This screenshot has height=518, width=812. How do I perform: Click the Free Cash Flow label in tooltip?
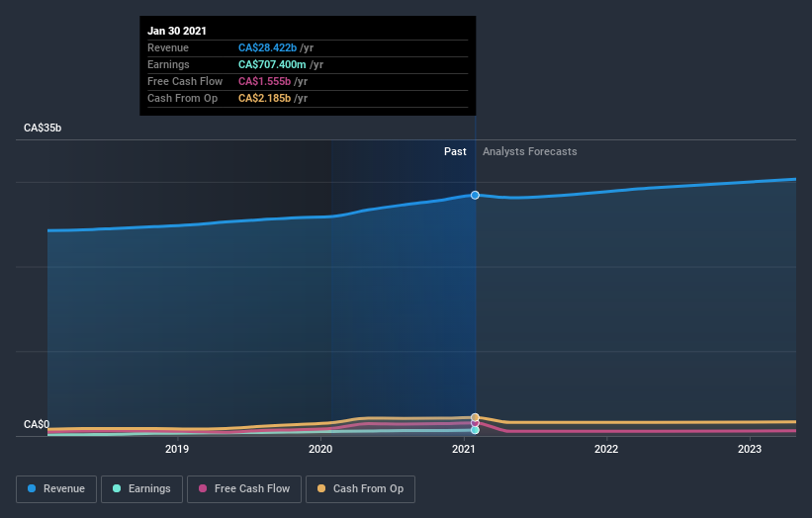[185, 81]
